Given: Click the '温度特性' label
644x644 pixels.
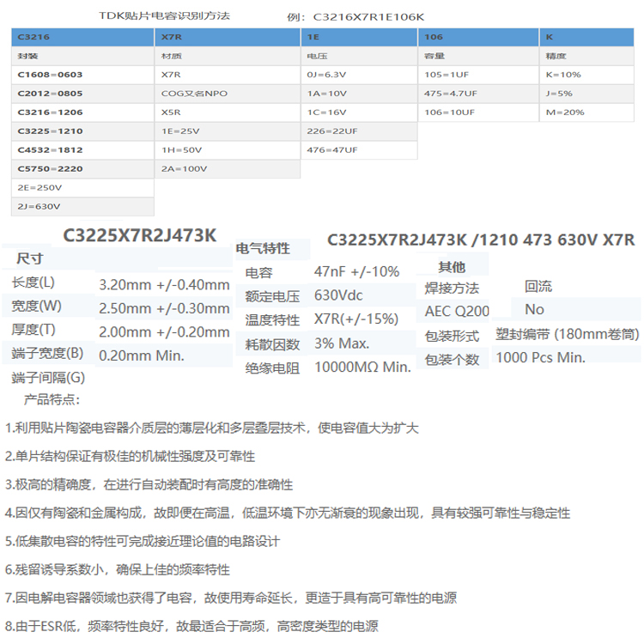Looking at the screenshot, I should click(272, 320).
